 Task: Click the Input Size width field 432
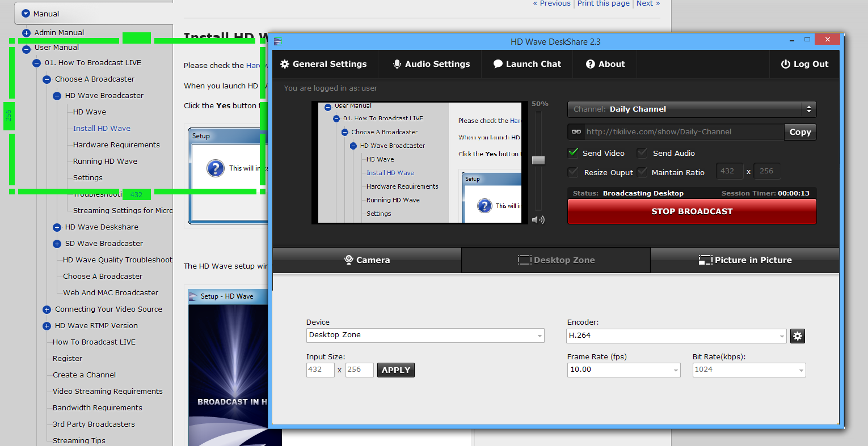point(320,369)
